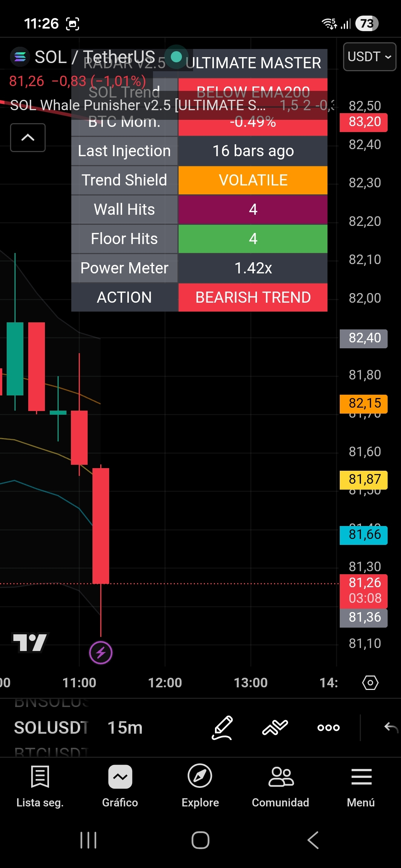Tap the TradingView logo on the chart
This screenshot has height=868, width=401.
coord(30,642)
